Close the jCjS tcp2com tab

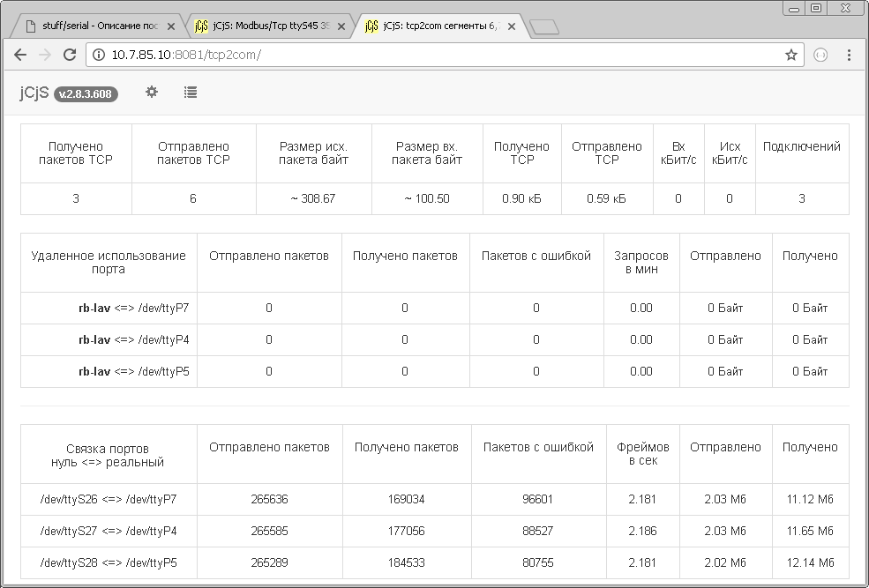(513, 26)
